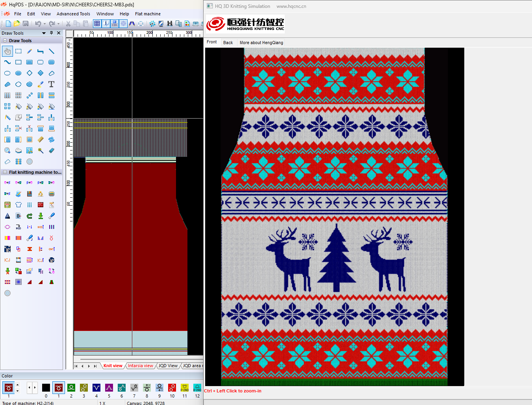Screen dimensions: 532x405
Task: Open More about HengQiang link
Action: (x=261, y=43)
